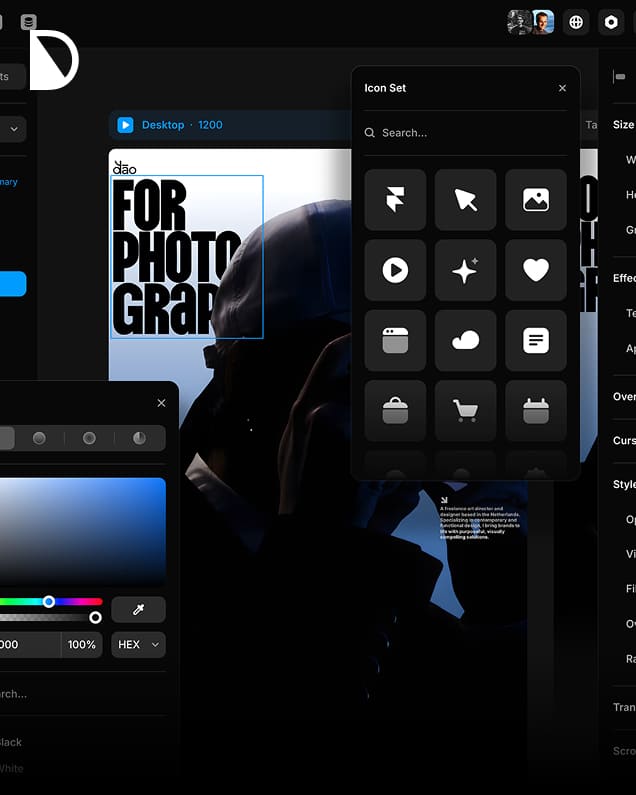Close the Icon Set panel
636x795 pixels.
click(562, 88)
